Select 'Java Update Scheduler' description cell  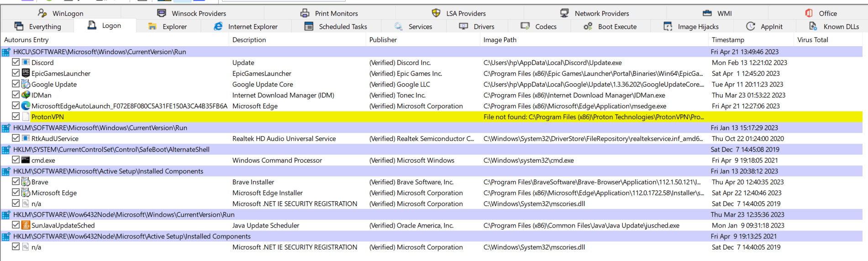click(266, 225)
